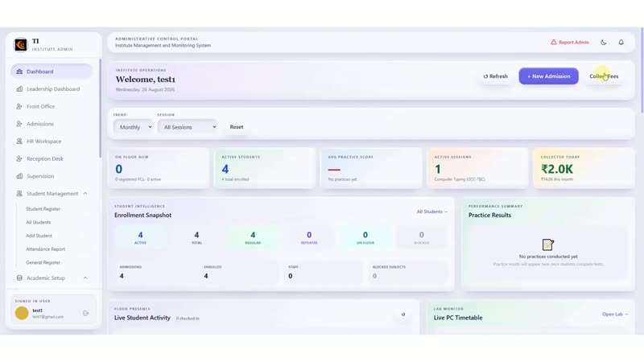Click the Enrolled 4 stat box
Screen dimensions: 644x362
[x=239, y=272]
